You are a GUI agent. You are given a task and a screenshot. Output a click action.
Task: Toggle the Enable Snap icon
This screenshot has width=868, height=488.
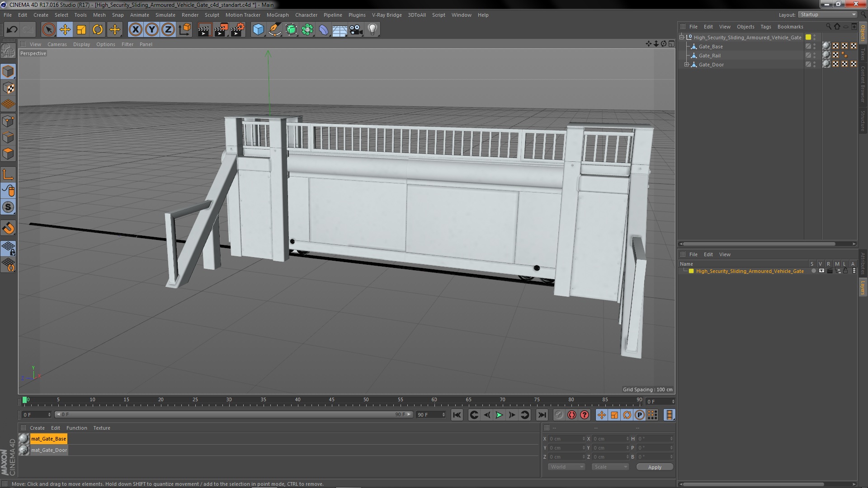pos(8,228)
